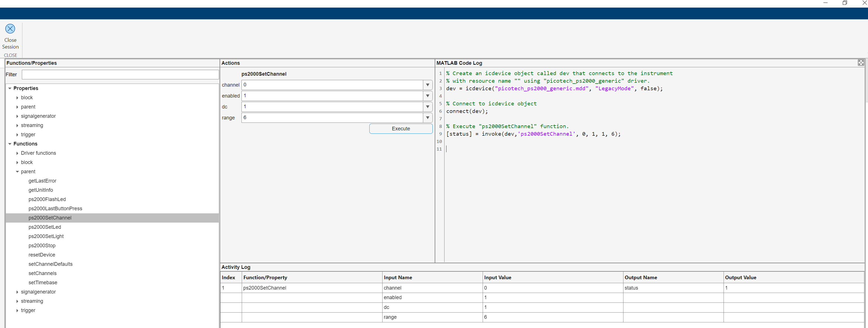868x328 pixels.
Task: Select the ps2000FlashLed function
Action: pos(47,199)
